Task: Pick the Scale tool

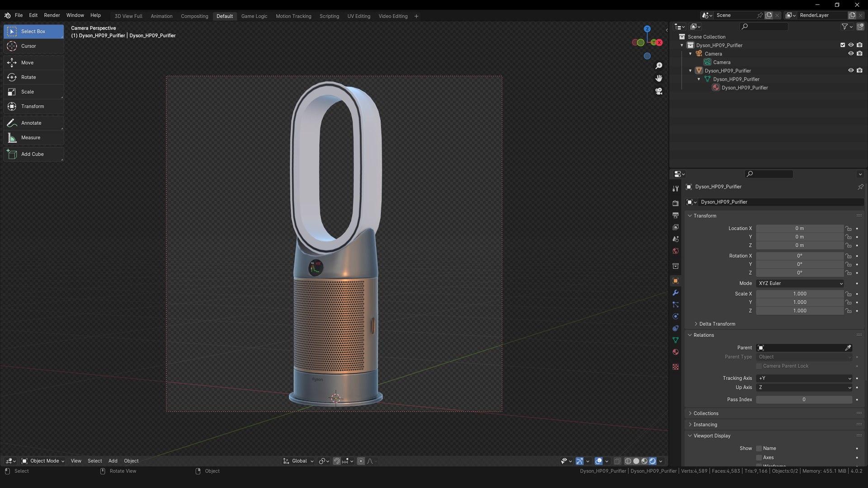Action: coord(33,92)
